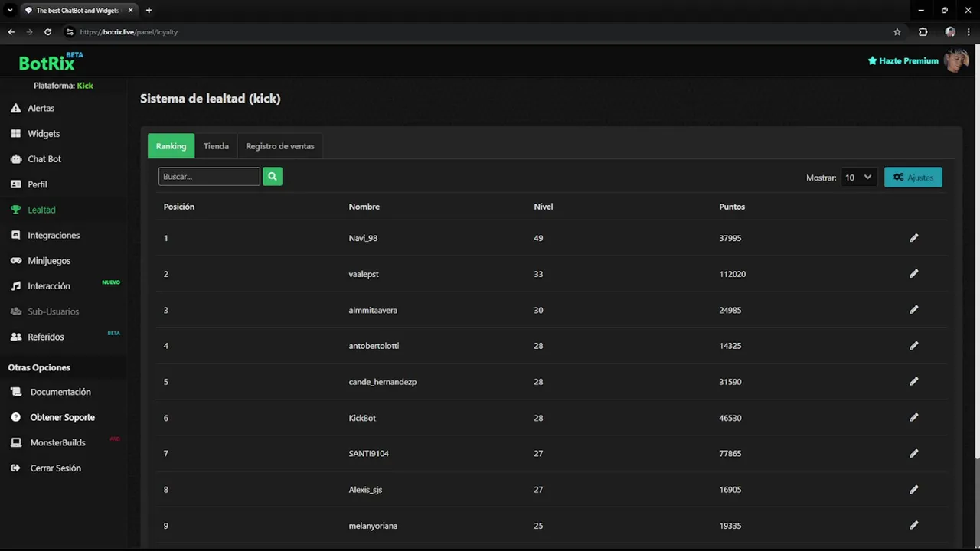Open the tab search chevron in browser
The image size is (980, 551).
point(11,11)
